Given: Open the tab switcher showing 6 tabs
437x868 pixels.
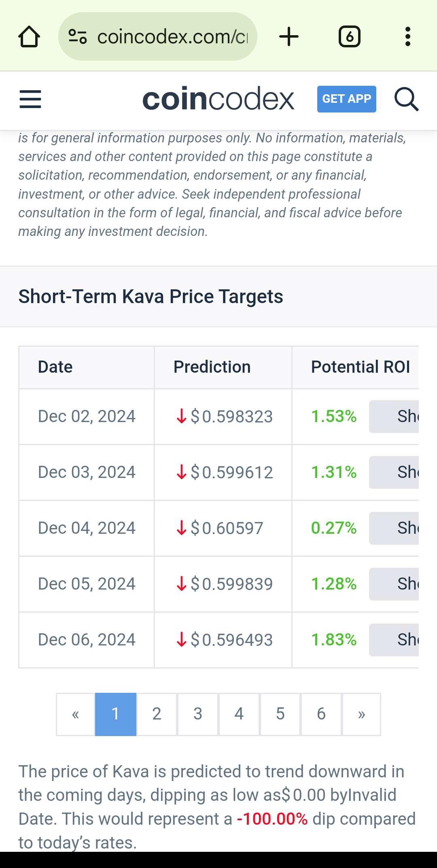Looking at the screenshot, I should [349, 37].
